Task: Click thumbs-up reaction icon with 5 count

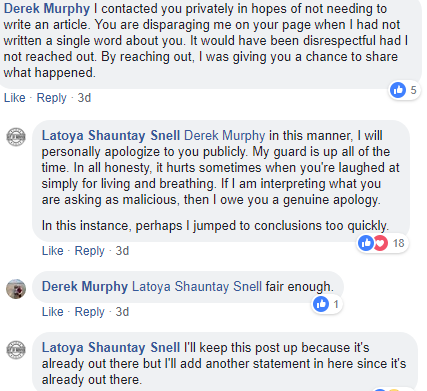Action: pyautogui.click(x=398, y=90)
